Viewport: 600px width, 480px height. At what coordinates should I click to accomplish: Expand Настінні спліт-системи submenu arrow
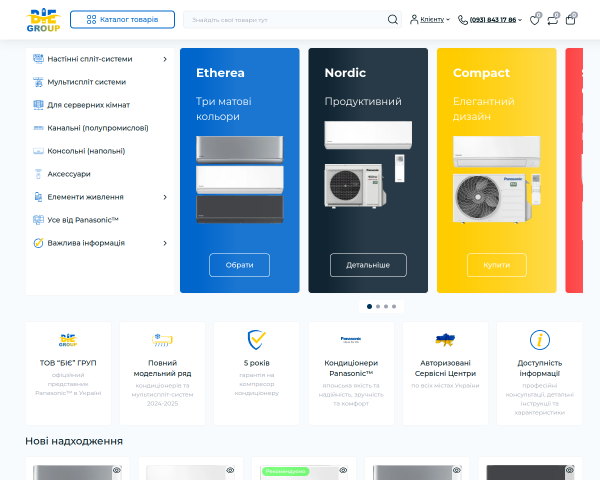[165, 59]
